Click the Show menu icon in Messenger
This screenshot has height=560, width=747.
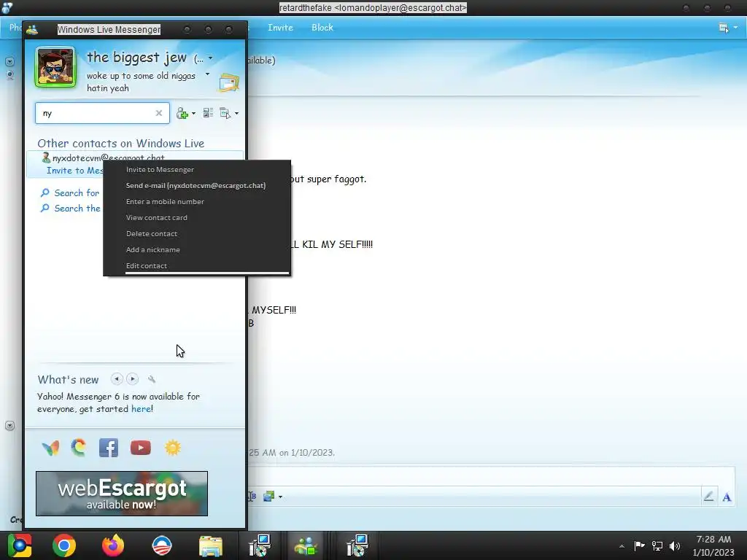[225, 113]
